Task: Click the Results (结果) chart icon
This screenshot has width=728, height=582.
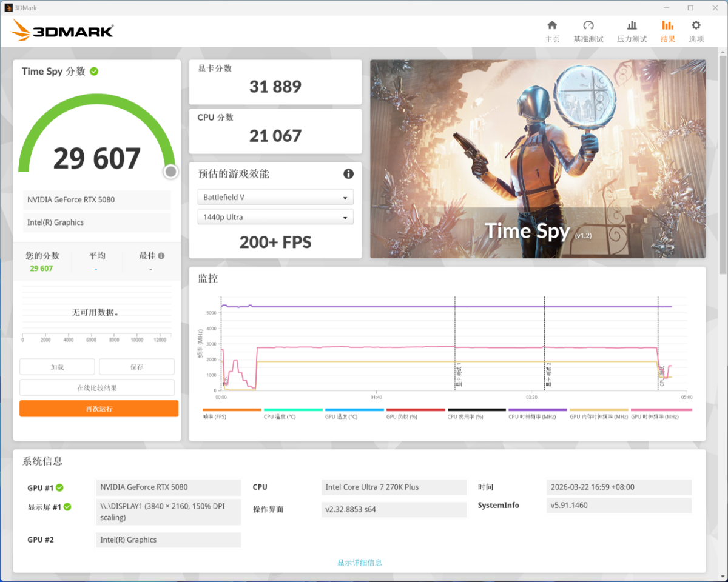Action: coord(667,25)
